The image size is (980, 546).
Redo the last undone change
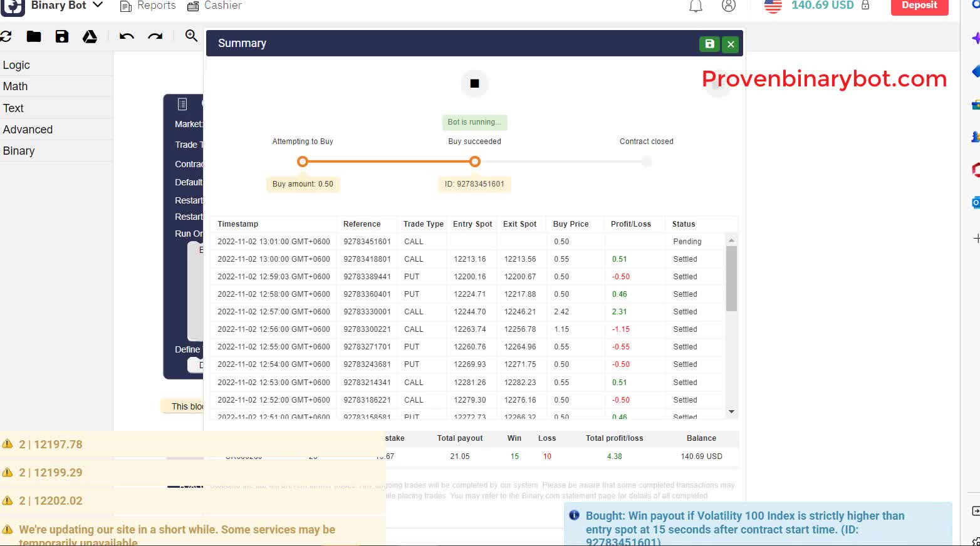point(155,36)
